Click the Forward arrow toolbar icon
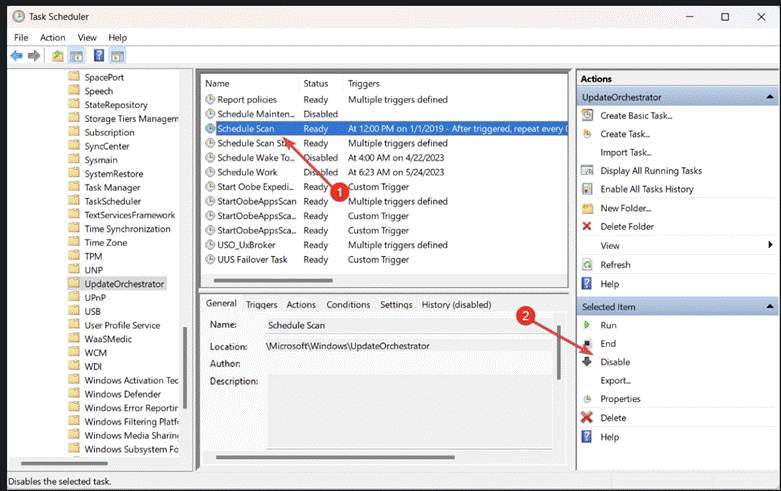781x491 pixels. (34, 56)
